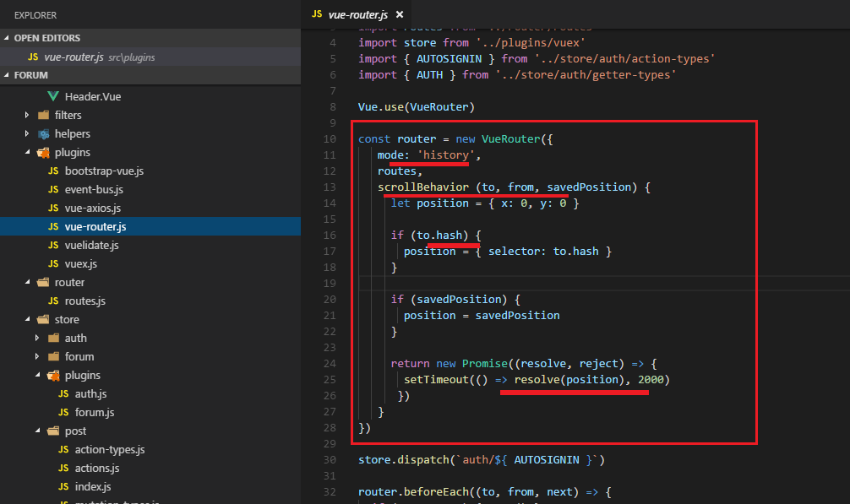Select the vue-router.js editor tab
Screen dimensions: 850x504
click(x=357, y=14)
